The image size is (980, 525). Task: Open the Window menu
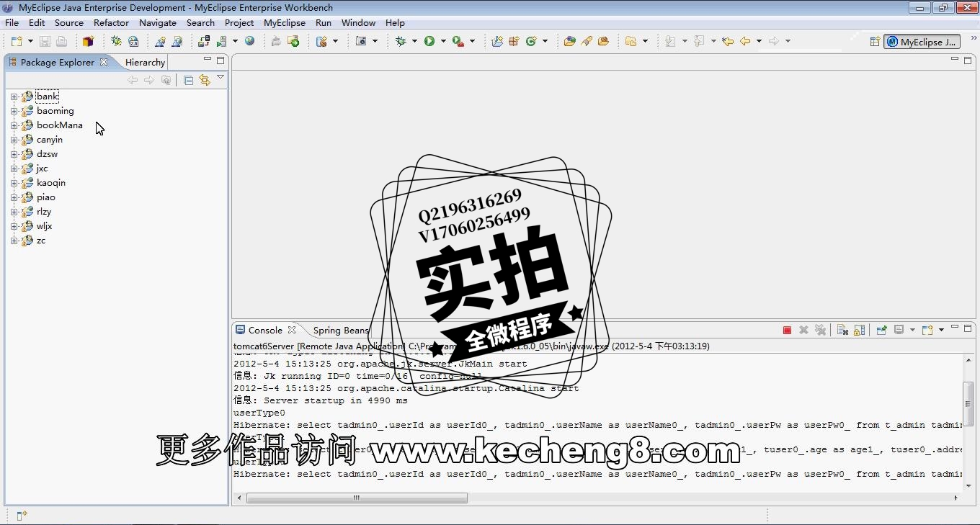(x=358, y=22)
